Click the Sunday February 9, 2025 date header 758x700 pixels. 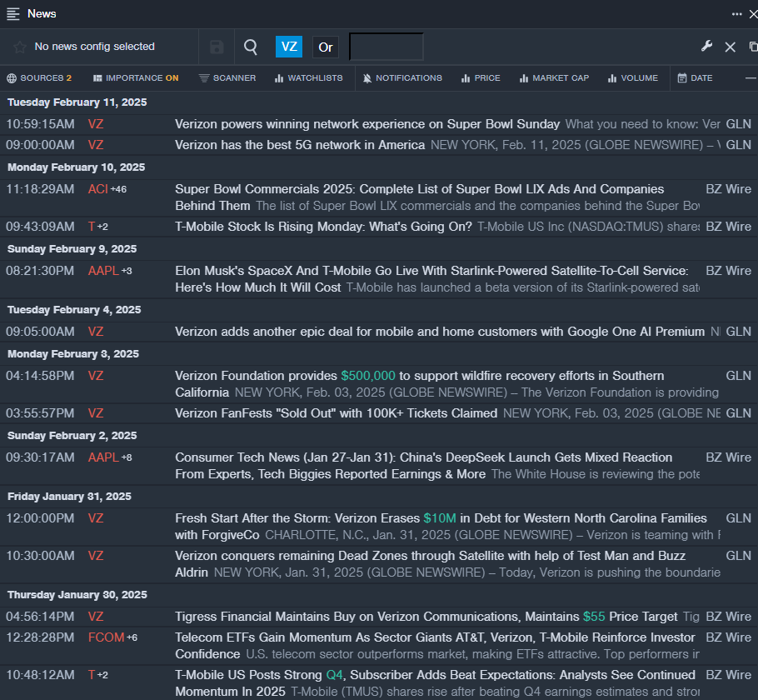click(72, 249)
